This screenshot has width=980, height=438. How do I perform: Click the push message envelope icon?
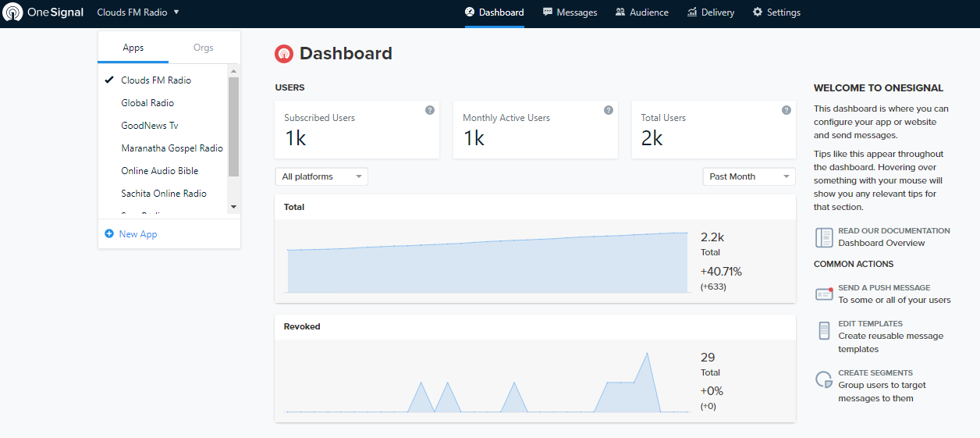tap(824, 294)
